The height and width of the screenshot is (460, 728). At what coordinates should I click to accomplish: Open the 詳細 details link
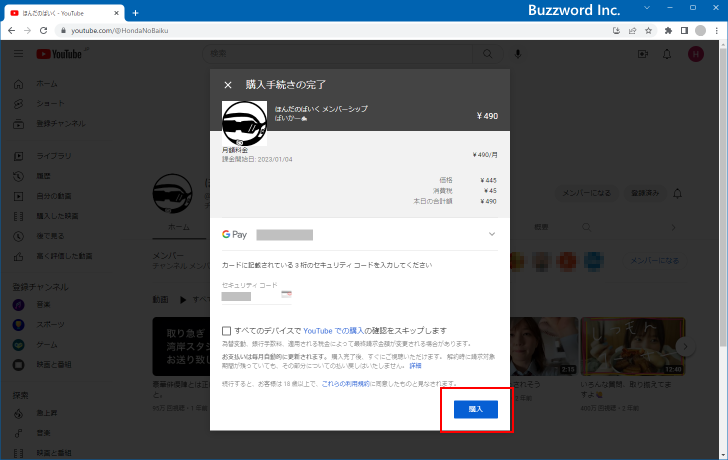(415, 366)
